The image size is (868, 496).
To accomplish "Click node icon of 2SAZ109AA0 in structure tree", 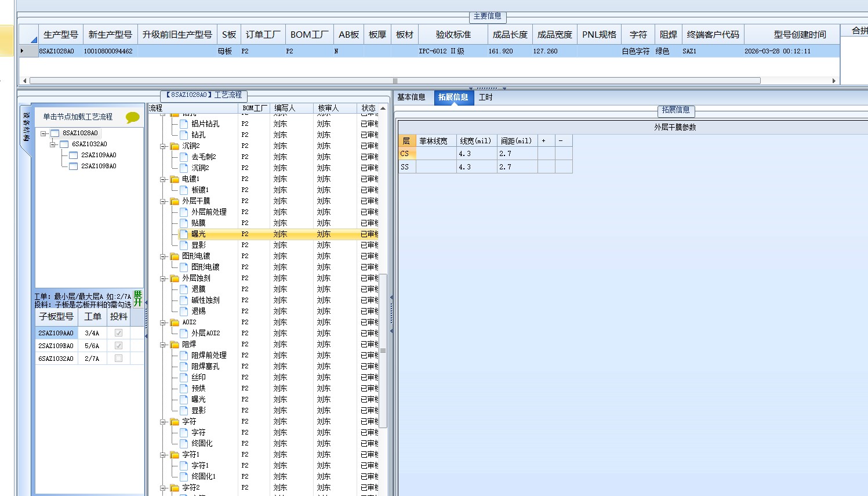I will coord(73,155).
